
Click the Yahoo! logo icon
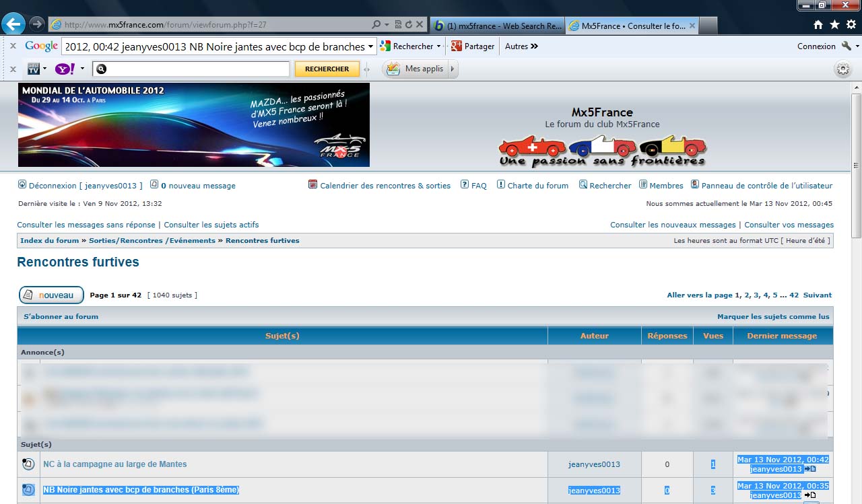pyautogui.click(x=65, y=69)
